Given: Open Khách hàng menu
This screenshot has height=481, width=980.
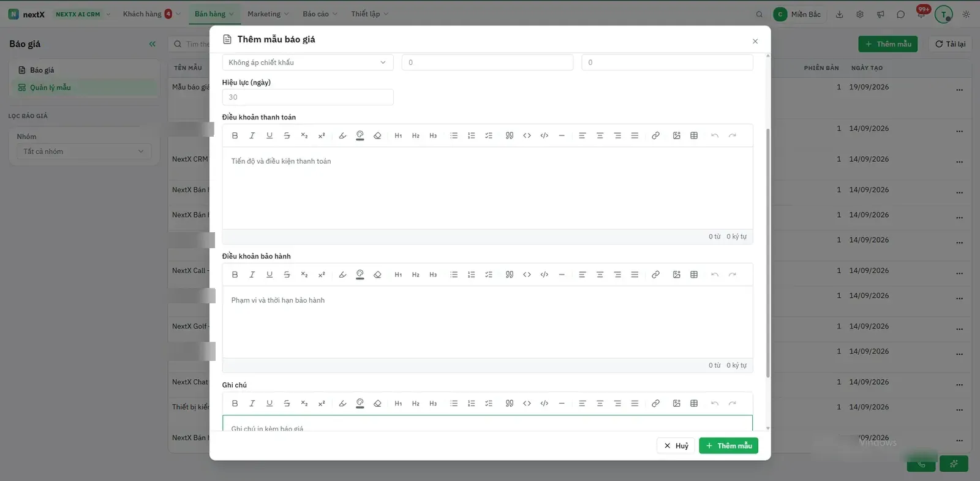Looking at the screenshot, I should [151, 14].
